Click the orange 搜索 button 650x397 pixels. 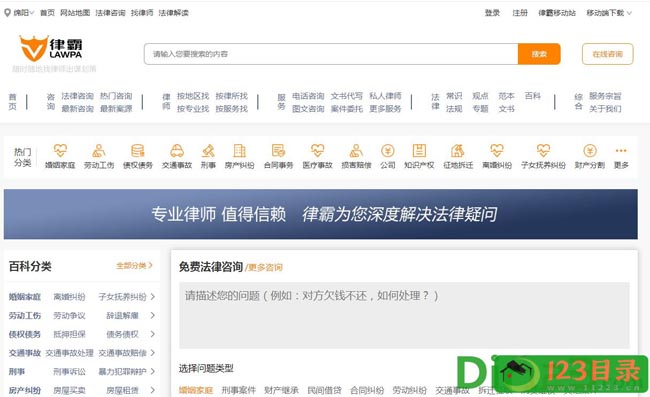[539, 54]
